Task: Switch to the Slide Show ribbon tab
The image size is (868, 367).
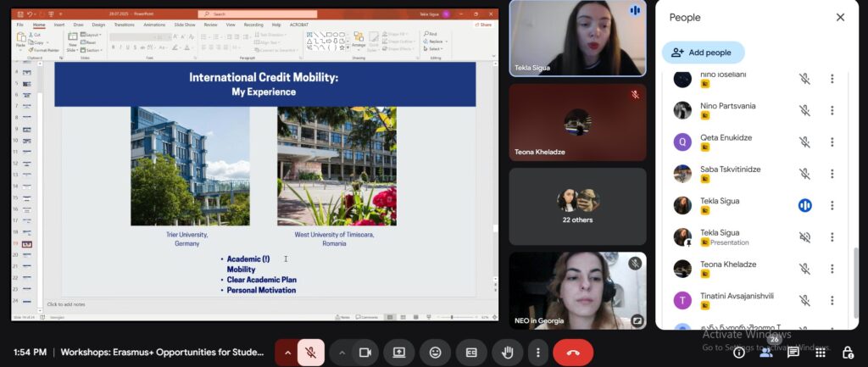Action: tap(184, 25)
